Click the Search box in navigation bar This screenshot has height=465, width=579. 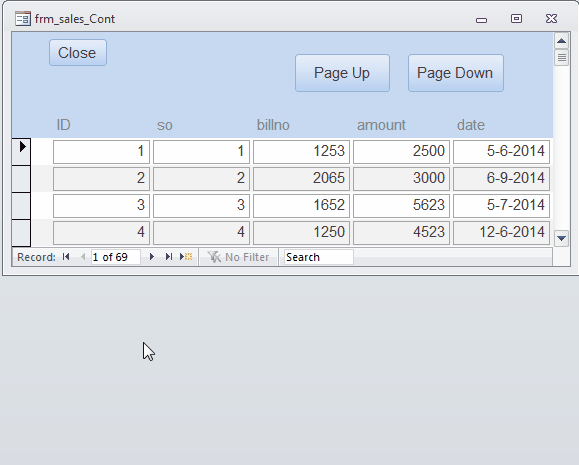[x=319, y=257]
